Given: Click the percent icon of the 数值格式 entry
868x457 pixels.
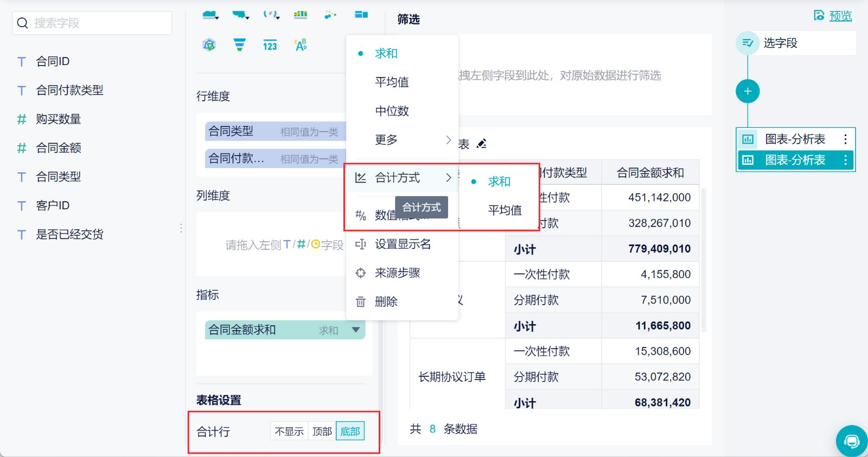Looking at the screenshot, I should coord(360,215).
